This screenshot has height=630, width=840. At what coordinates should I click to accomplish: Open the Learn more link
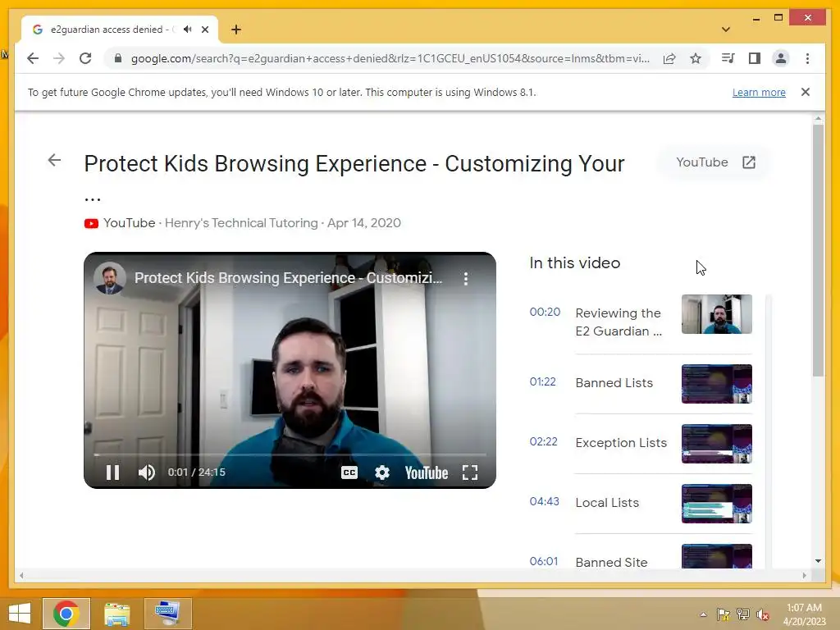(759, 92)
